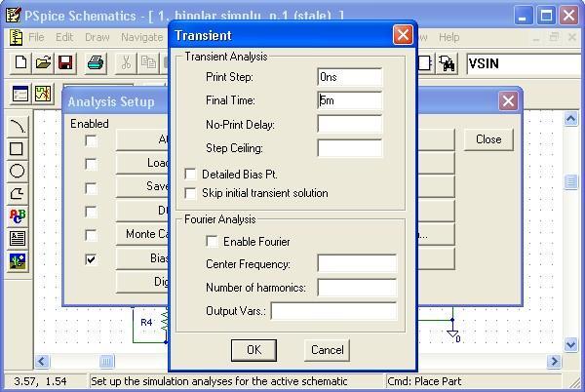Click the horizontal scrollbar right arrow
This screenshot has height=392, width=585.
pyautogui.click(x=554, y=361)
